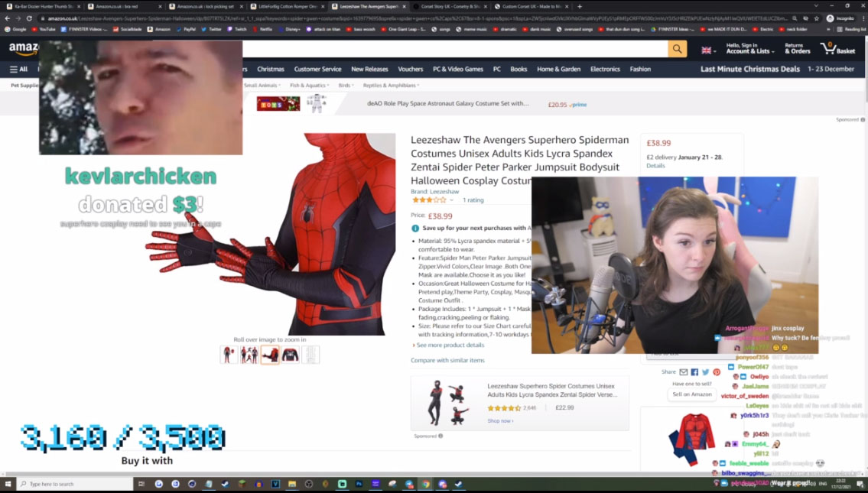Expand the Reptiles & Amphibians menu

click(x=392, y=86)
